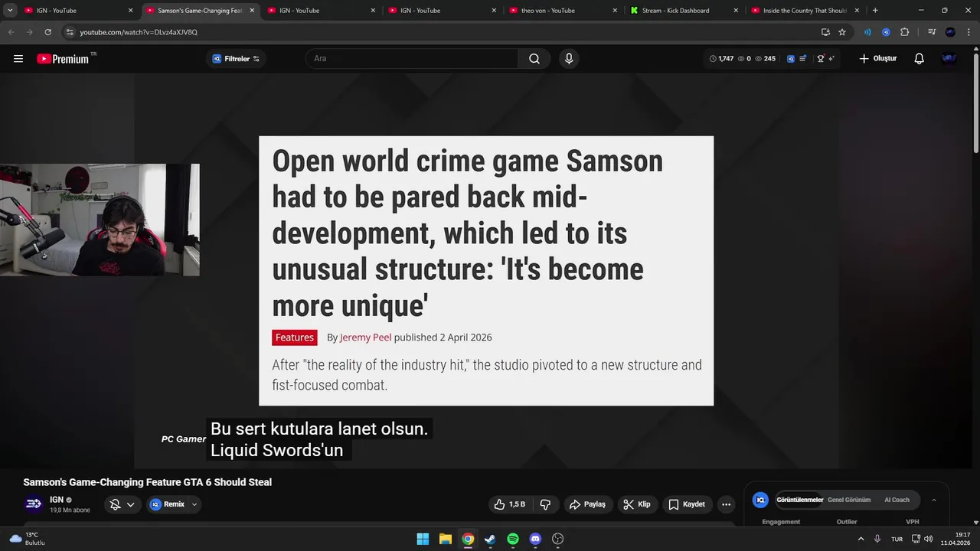Open more actions three-dot menu under the video
The image size is (980, 551).
coord(726,504)
